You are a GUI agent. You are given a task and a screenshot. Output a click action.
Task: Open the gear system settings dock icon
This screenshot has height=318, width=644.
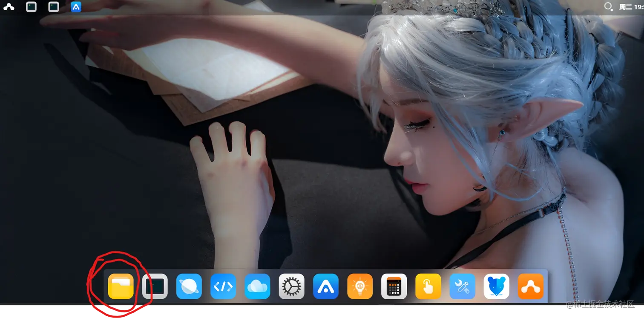[x=291, y=286]
